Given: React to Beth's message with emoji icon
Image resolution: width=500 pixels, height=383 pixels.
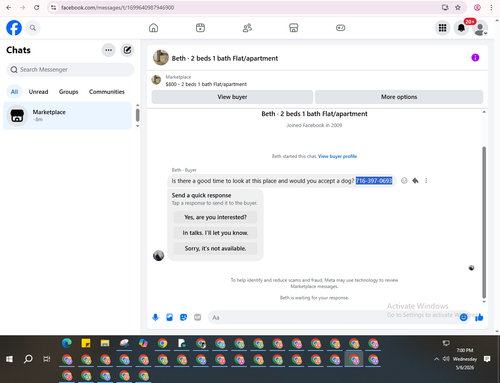Looking at the screenshot, I should [404, 180].
